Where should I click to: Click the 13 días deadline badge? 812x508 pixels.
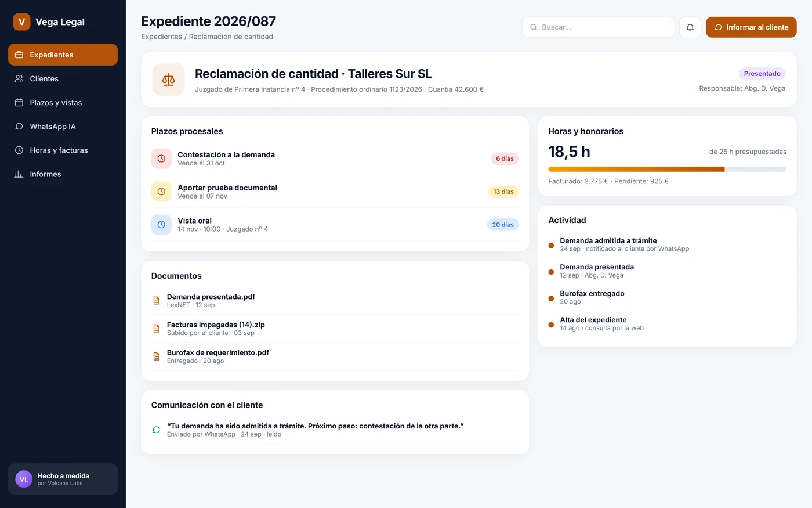(x=503, y=192)
